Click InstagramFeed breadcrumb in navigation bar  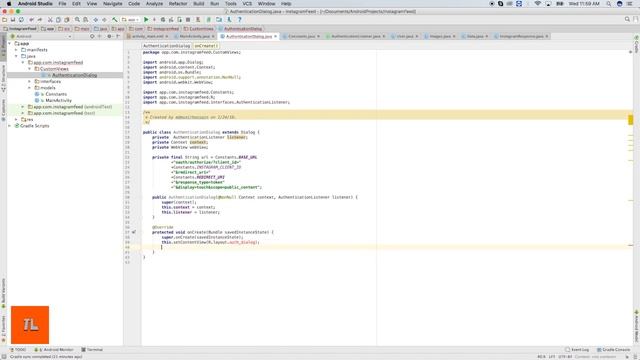click(x=20, y=29)
